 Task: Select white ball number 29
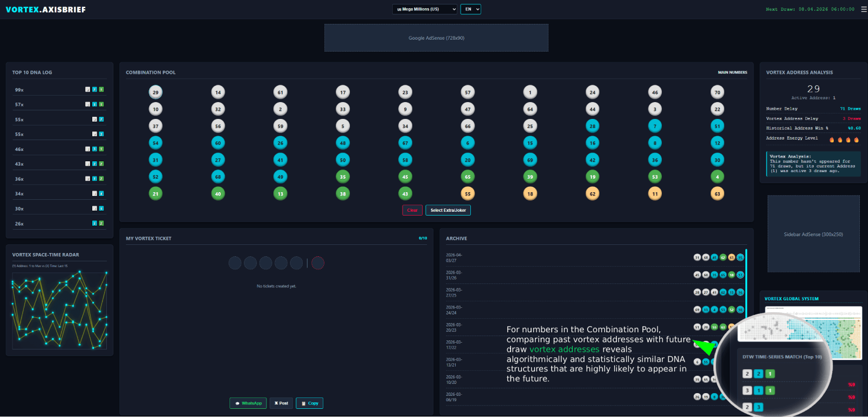(x=156, y=92)
